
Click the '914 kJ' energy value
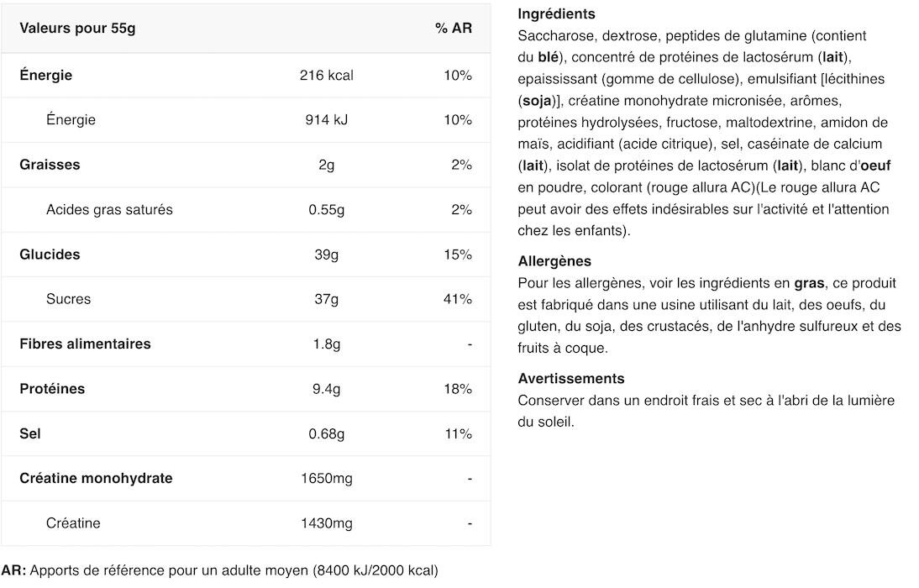tap(327, 119)
